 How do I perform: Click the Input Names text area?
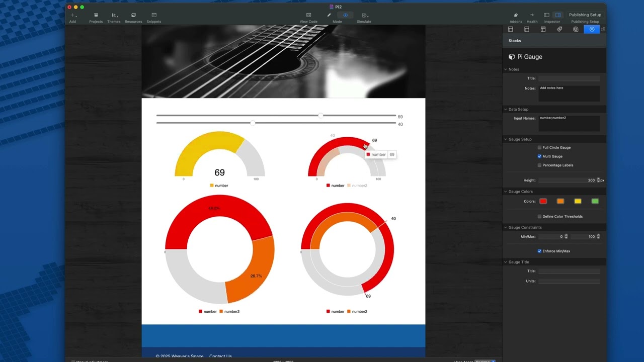click(569, 124)
